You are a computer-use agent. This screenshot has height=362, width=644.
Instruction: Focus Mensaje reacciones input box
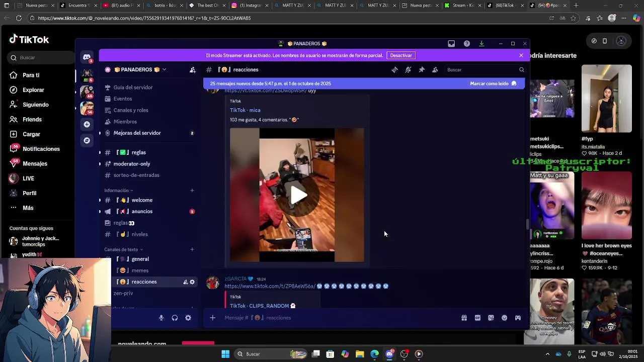340,318
